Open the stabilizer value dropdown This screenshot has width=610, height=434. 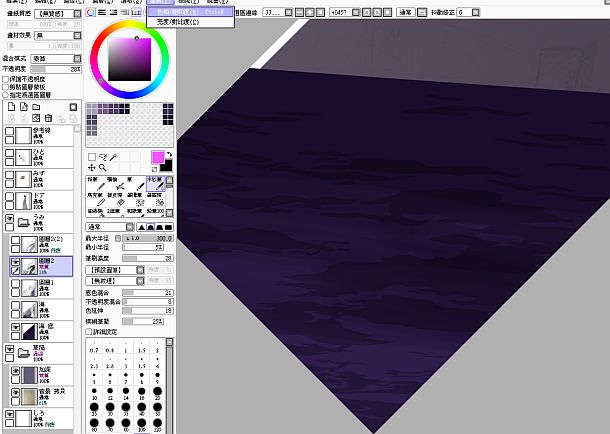coord(475,12)
